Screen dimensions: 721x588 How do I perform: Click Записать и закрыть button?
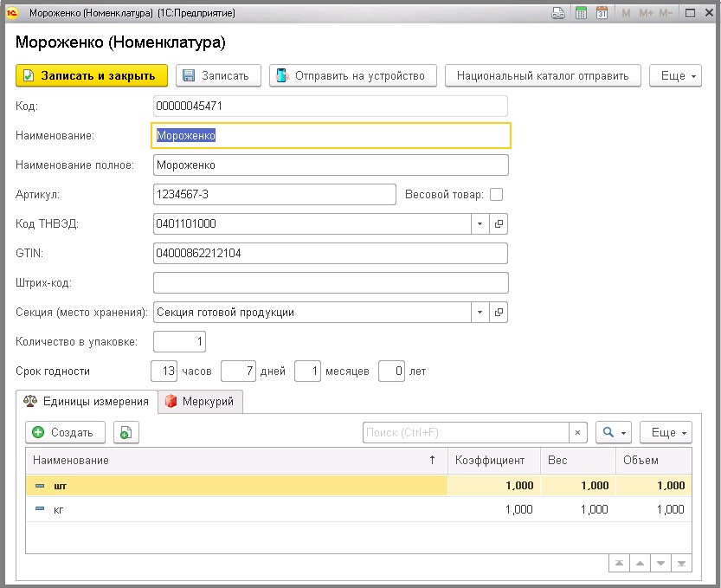(92, 76)
